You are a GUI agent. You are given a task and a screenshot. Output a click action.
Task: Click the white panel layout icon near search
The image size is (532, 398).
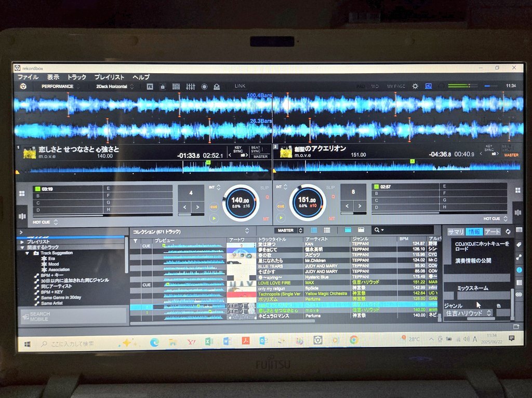(x=361, y=230)
